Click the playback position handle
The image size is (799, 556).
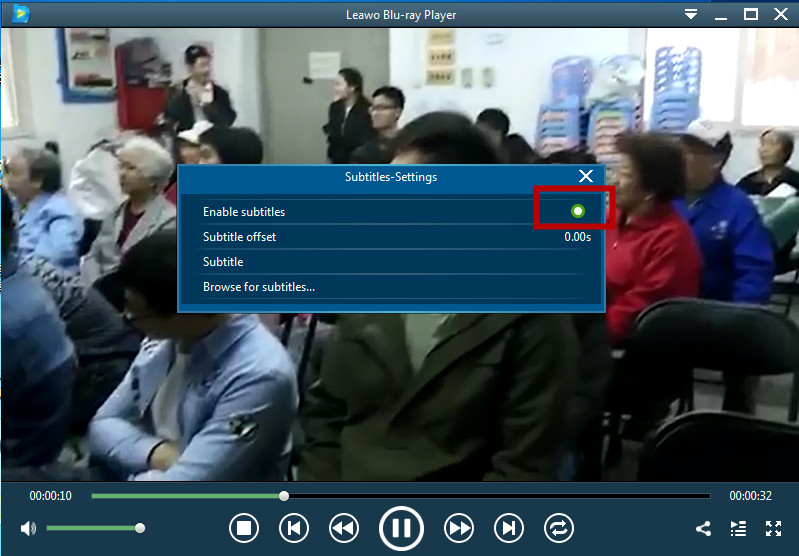click(x=284, y=496)
